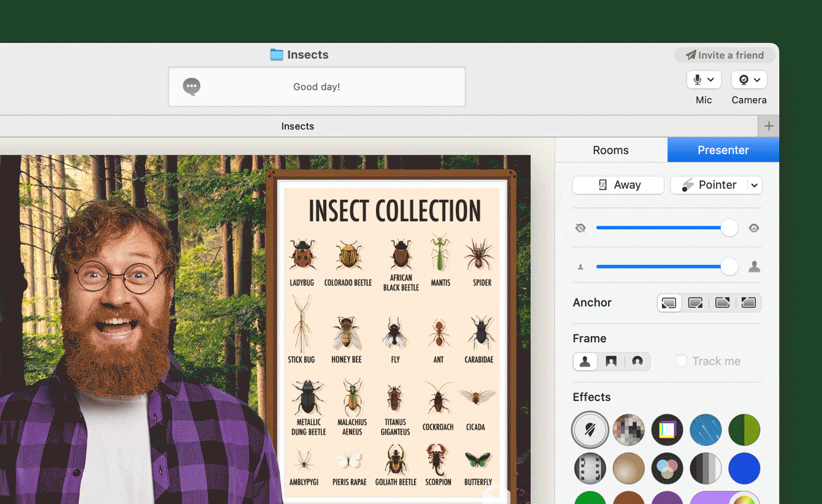Image resolution: width=822 pixels, height=504 pixels.
Task: Click the small person size icon
Action: coord(580,267)
